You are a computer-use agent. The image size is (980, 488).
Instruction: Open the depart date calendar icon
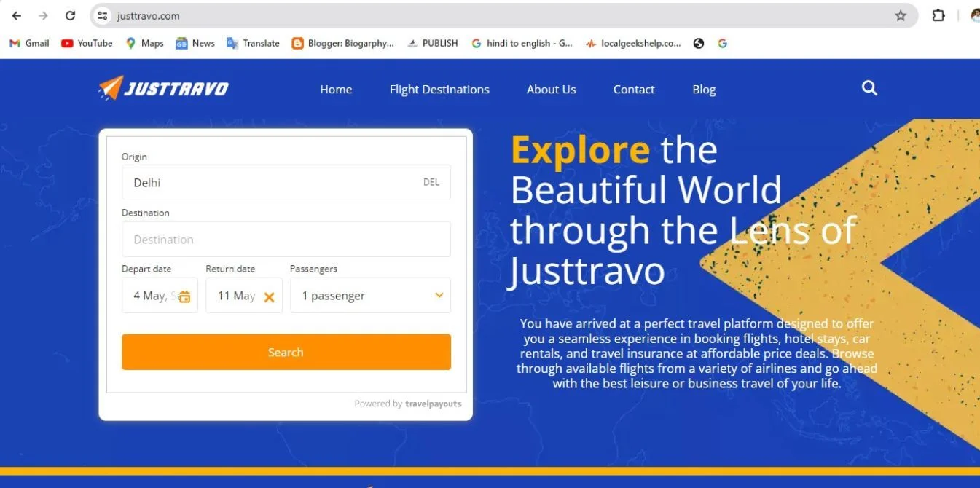point(184,296)
